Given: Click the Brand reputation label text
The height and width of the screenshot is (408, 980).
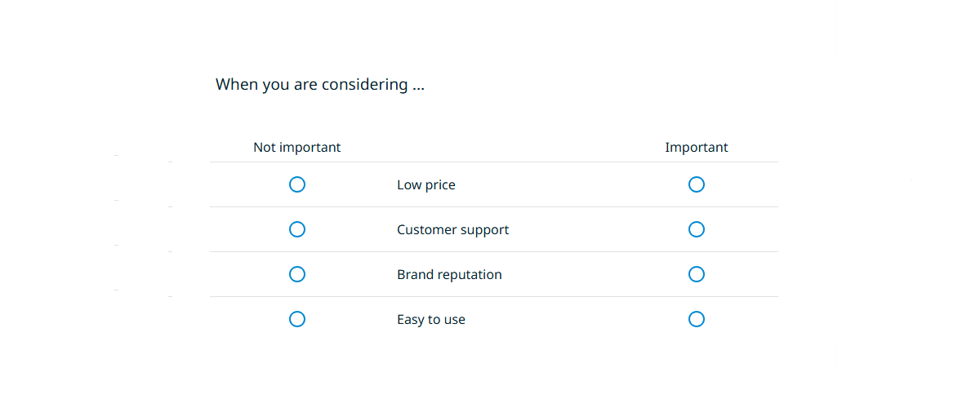Looking at the screenshot, I should coord(449,275).
